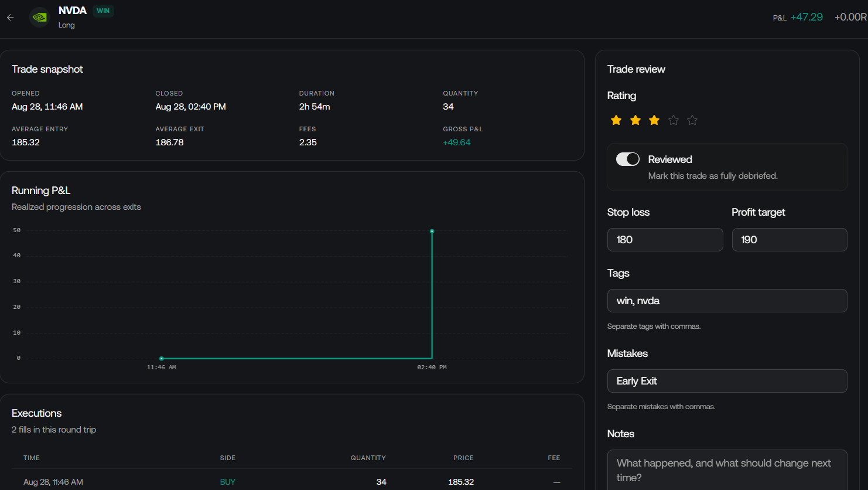
Task: Set rating to four stars
Action: 674,120
